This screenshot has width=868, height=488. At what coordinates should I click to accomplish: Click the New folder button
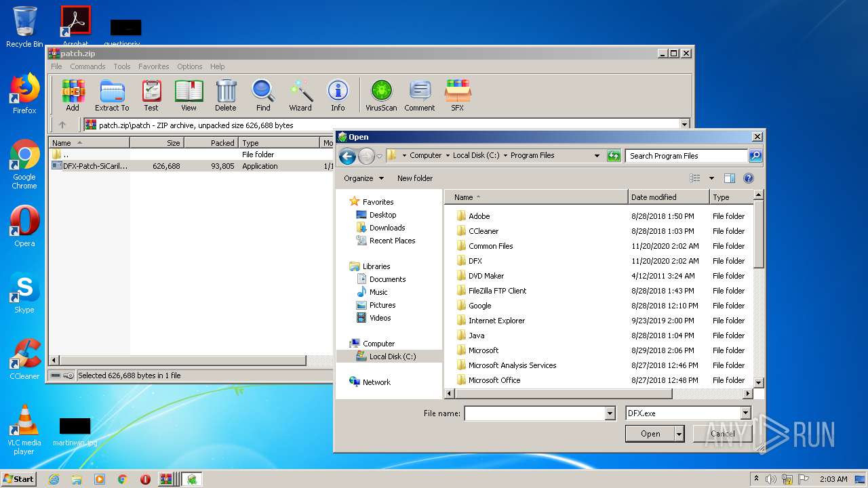pyautogui.click(x=415, y=178)
